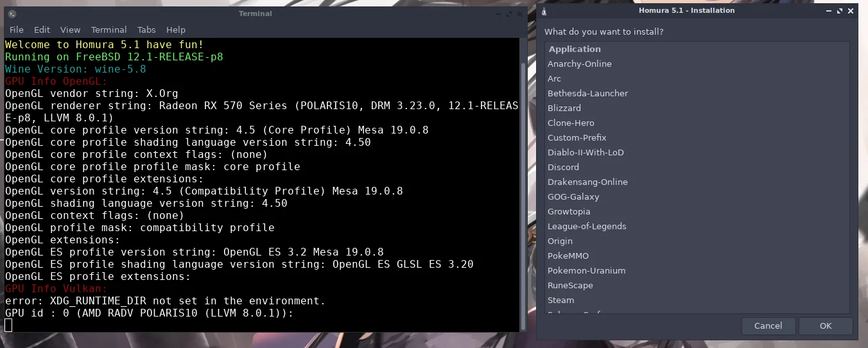Click the Wine Version line in Terminal
This screenshot has width=868, height=348.
(x=76, y=69)
